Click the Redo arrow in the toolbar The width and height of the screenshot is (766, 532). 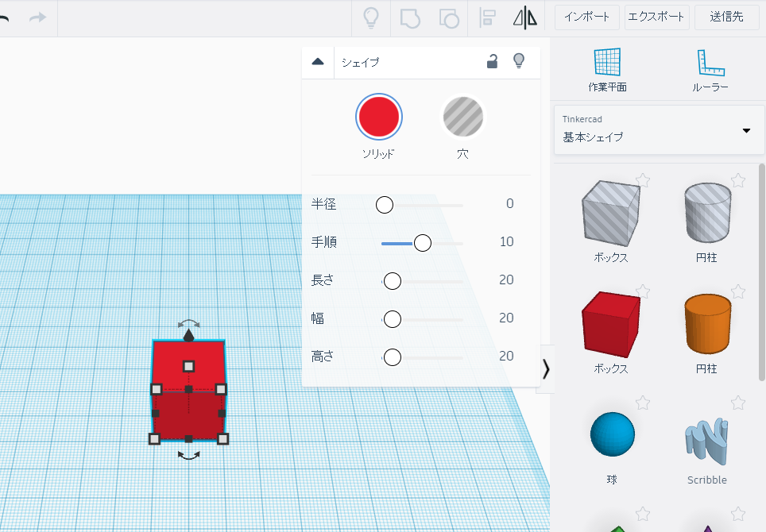click(x=37, y=18)
